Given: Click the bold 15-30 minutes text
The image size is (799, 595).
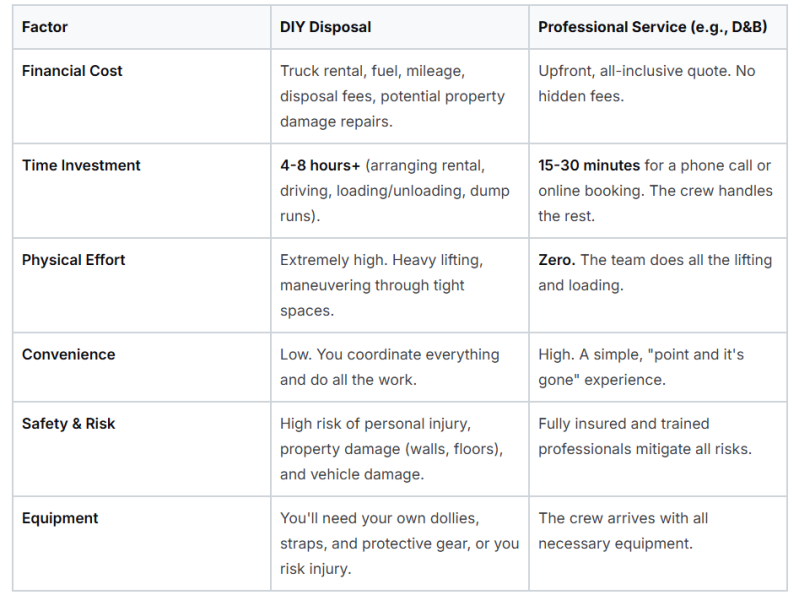Looking at the screenshot, I should click(589, 166).
